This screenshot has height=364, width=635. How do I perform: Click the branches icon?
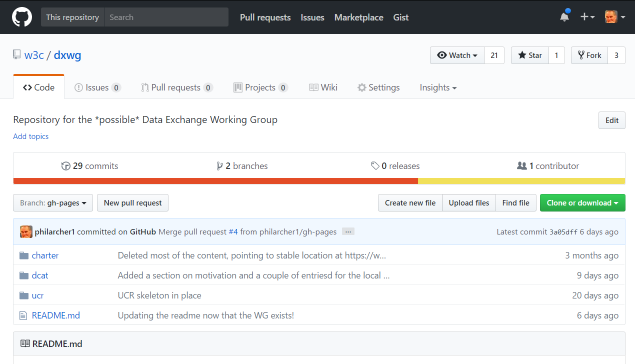219,166
